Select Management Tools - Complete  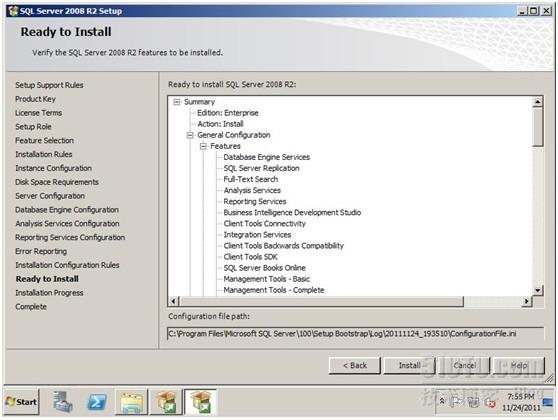coord(274,290)
